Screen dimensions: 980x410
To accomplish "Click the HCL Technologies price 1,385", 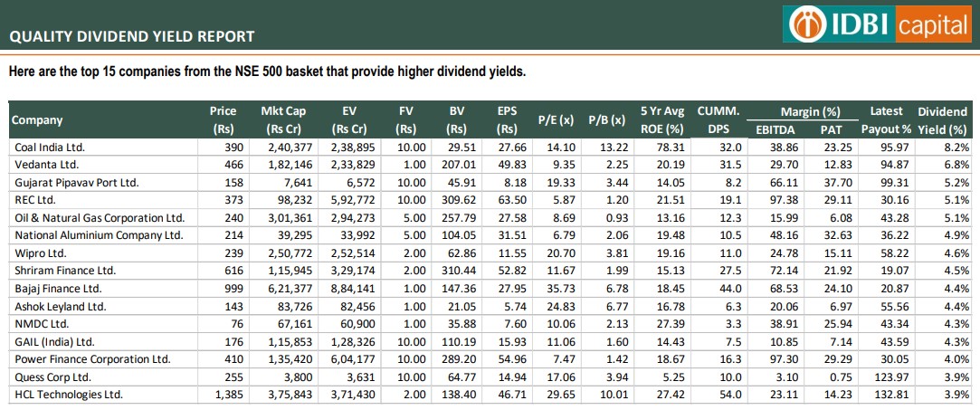I will pos(226,395).
